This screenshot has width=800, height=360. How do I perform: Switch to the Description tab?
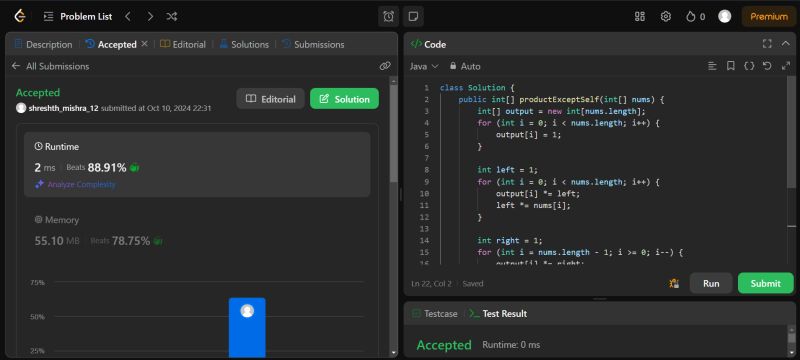43,44
